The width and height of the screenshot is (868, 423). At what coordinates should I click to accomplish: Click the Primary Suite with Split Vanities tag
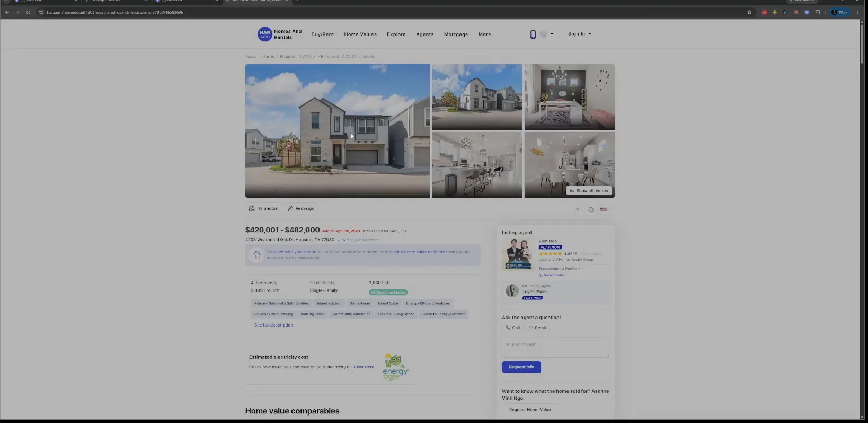tap(281, 303)
